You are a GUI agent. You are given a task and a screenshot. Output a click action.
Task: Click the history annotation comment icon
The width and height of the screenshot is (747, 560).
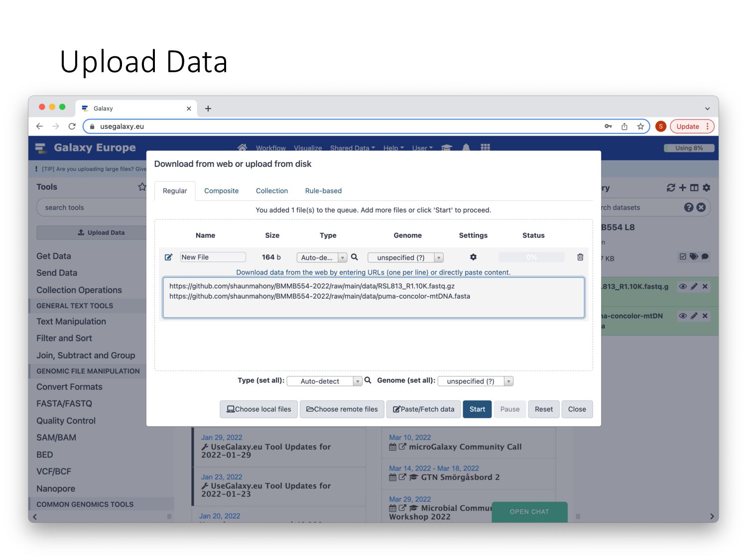point(705,257)
